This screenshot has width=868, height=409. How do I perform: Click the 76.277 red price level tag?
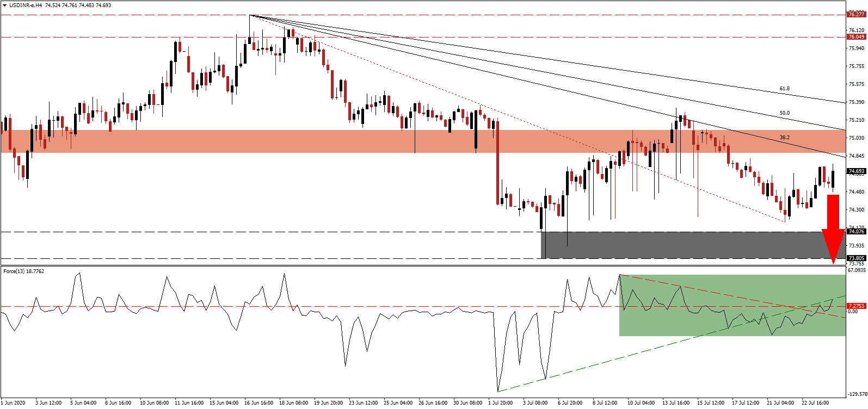point(856,15)
